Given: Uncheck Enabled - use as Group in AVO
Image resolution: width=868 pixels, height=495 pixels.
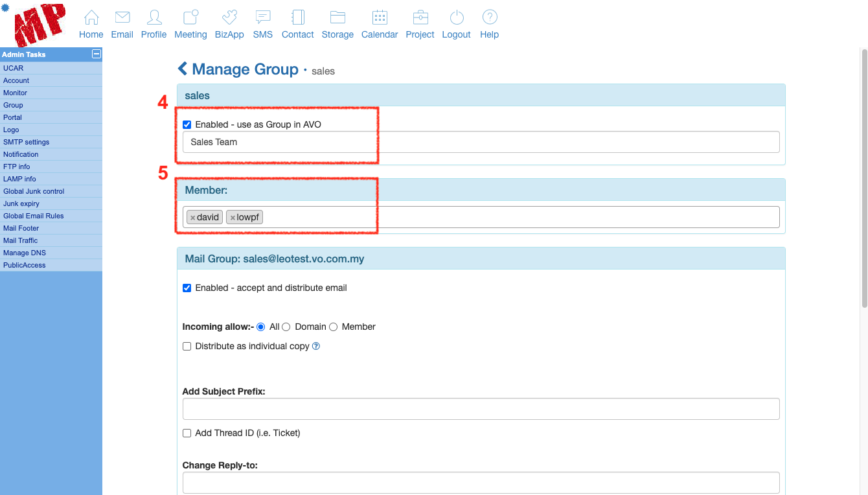Looking at the screenshot, I should tap(187, 124).
